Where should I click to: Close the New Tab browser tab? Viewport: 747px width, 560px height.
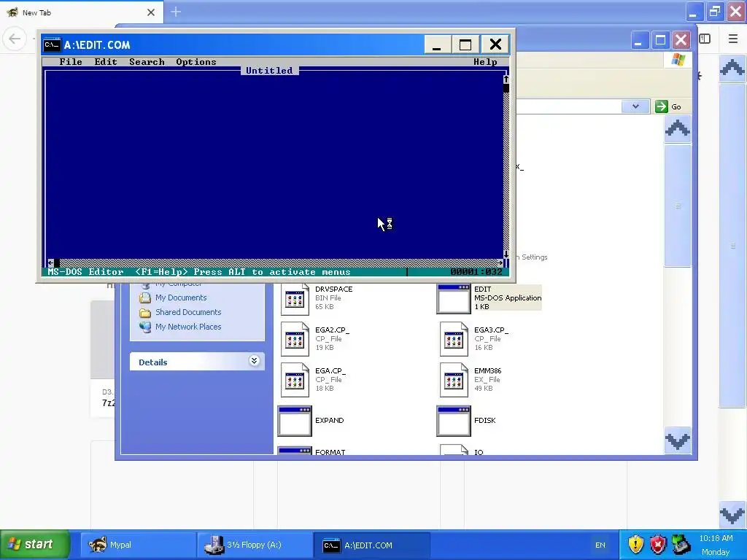[x=151, y=12]
